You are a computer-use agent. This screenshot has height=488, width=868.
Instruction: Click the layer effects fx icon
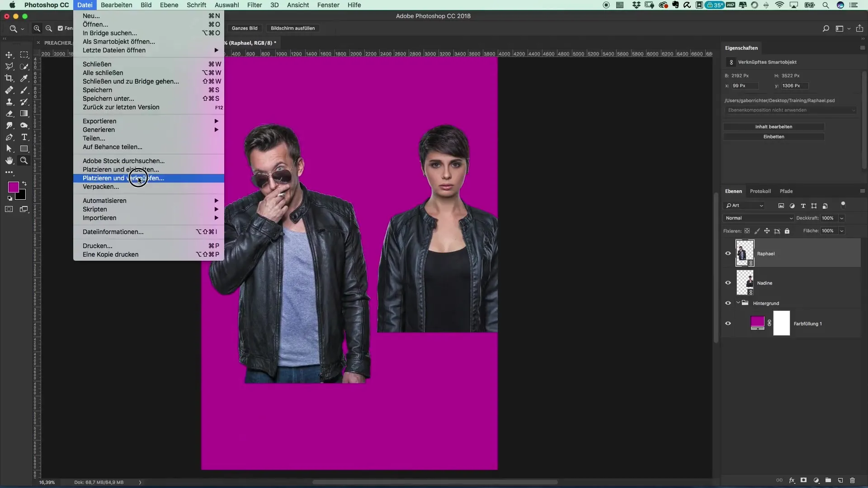point(792,480)
